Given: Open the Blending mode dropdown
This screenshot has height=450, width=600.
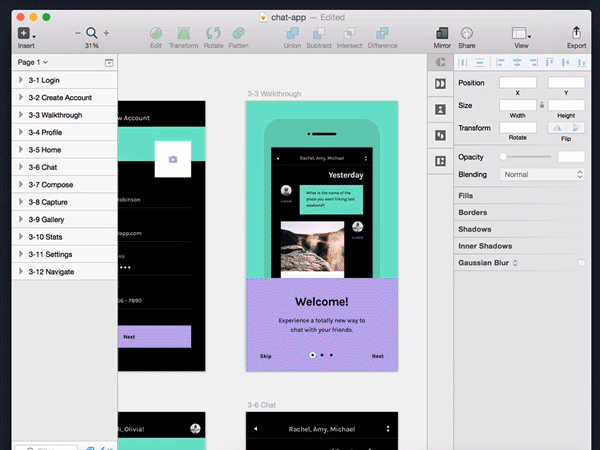Looking at the screenshot, I should pos(542,174).
